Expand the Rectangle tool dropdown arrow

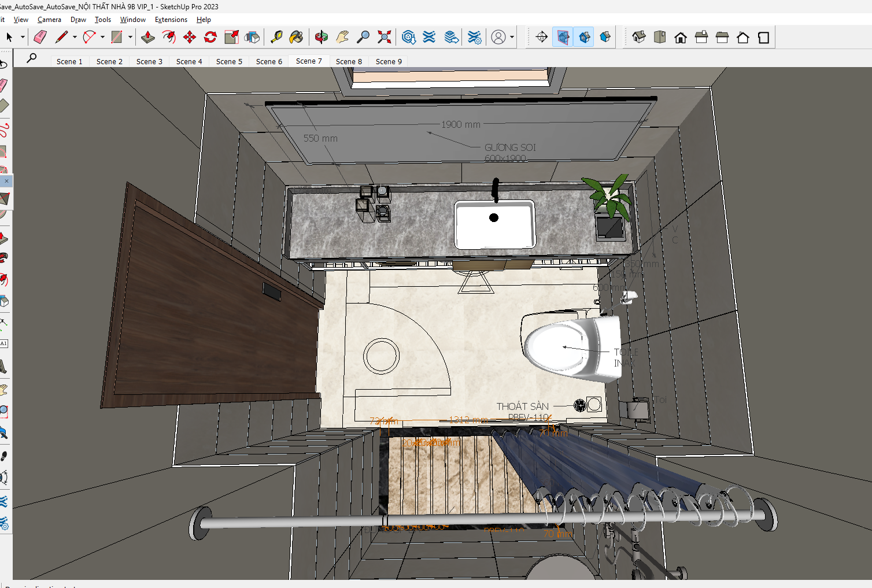coord(130,37)
